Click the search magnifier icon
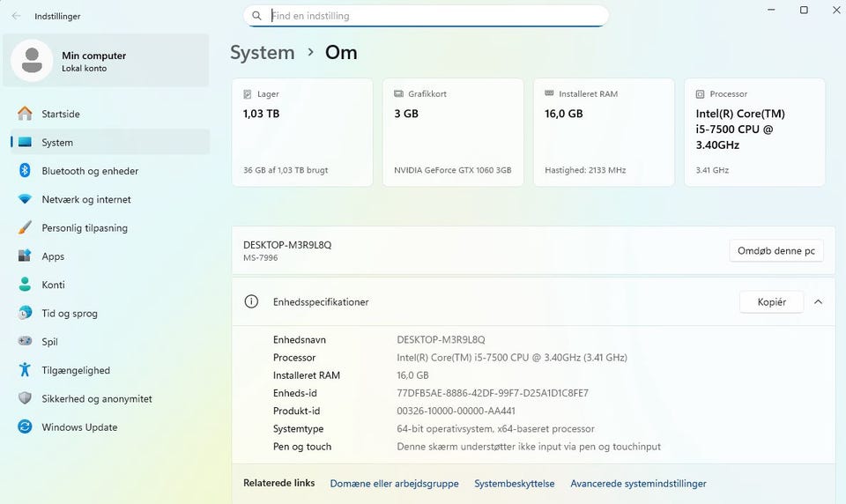This screenshot has height=504, width=846. (256, 16)
